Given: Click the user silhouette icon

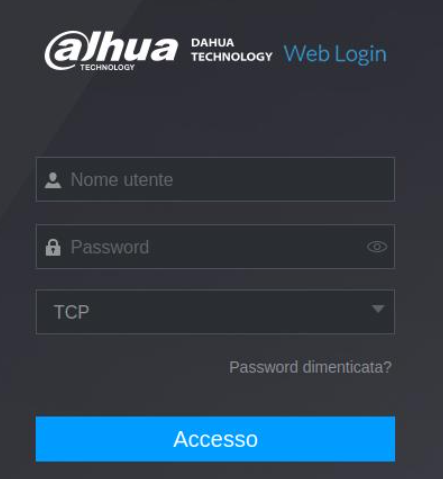Looking at the screenshot, I should click(x=53, y=180).
